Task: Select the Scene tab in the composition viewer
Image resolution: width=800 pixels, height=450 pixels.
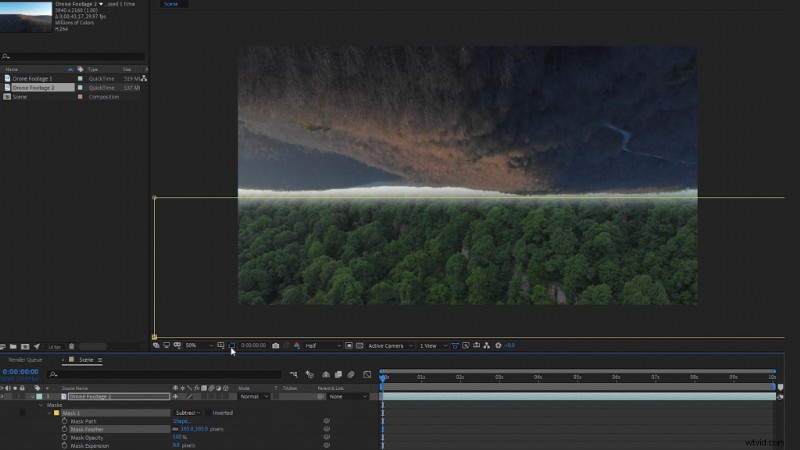Action: pos(171,4)
